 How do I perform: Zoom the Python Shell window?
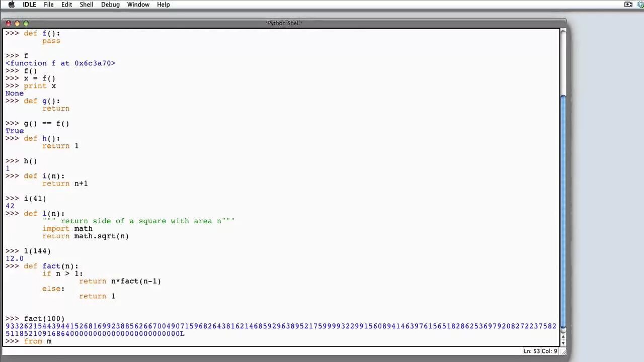click(26, 23)
